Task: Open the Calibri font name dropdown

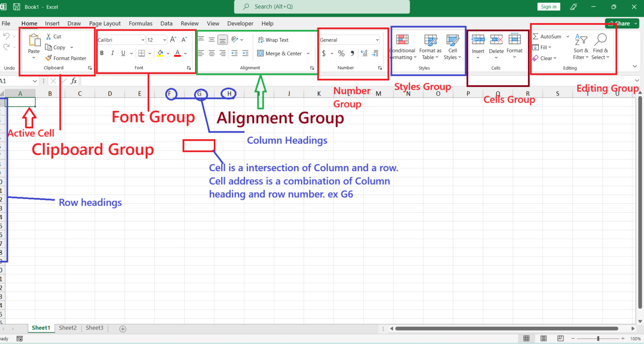Action: coord(143,40)
